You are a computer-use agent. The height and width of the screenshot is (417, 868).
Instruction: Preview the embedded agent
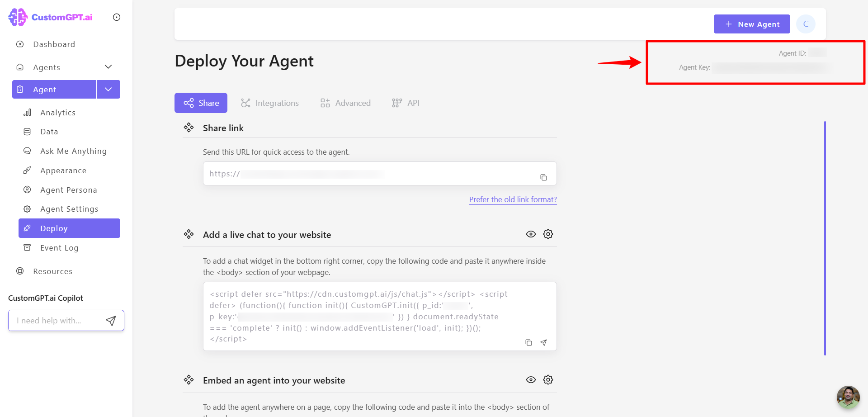coord(531,380)
